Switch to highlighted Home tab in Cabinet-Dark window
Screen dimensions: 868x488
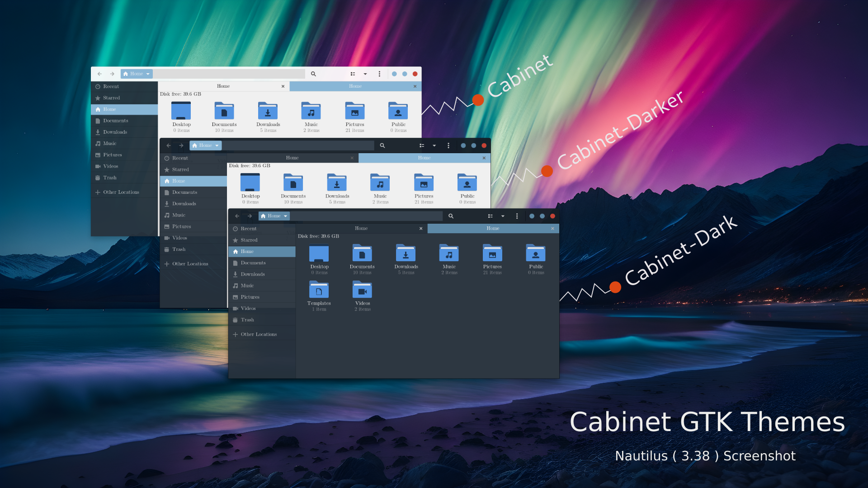pyautogui.click(x=493, y=228)
